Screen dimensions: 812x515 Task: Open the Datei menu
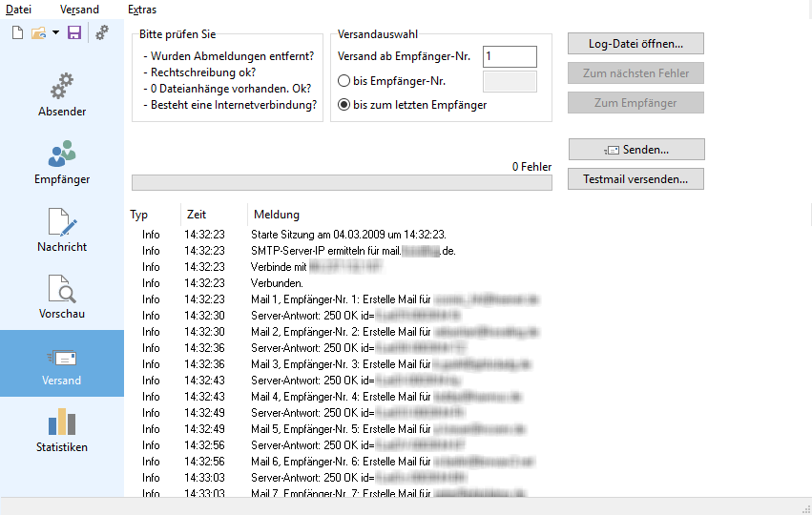point(19,10)
